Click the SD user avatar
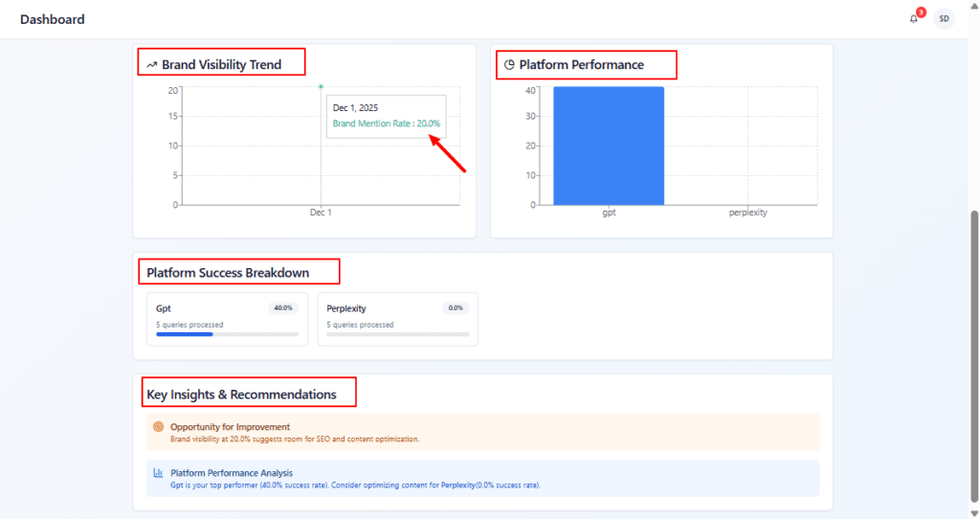Image resolution: width=980 pixels, height=519 pixels. (944, 19)
